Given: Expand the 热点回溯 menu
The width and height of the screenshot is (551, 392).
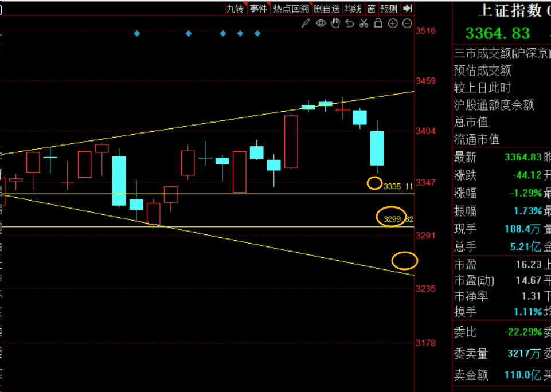Looking at the screenshot, I should [x=291, y=9].
